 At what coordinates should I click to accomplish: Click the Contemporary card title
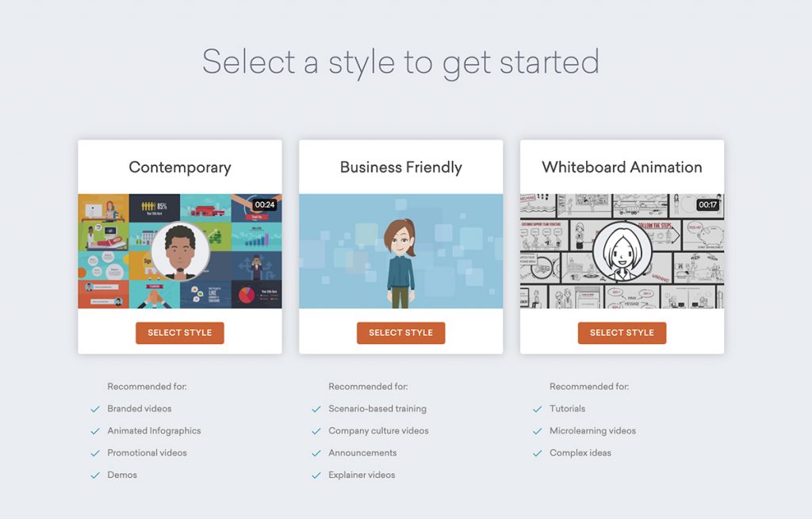point(180,168)
